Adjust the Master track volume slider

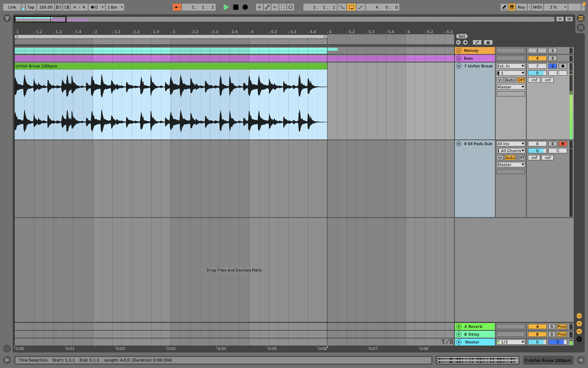click(537, 342)
